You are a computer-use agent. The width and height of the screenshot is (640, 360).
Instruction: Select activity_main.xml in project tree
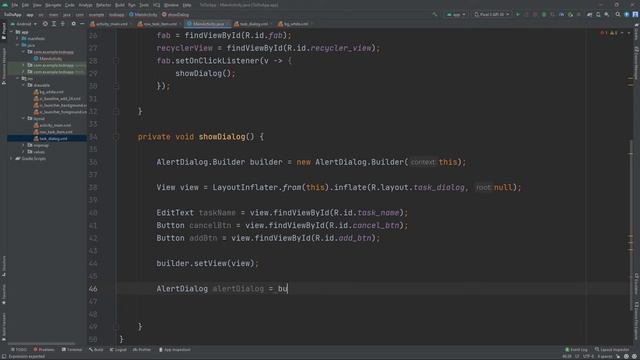(52, 125)
